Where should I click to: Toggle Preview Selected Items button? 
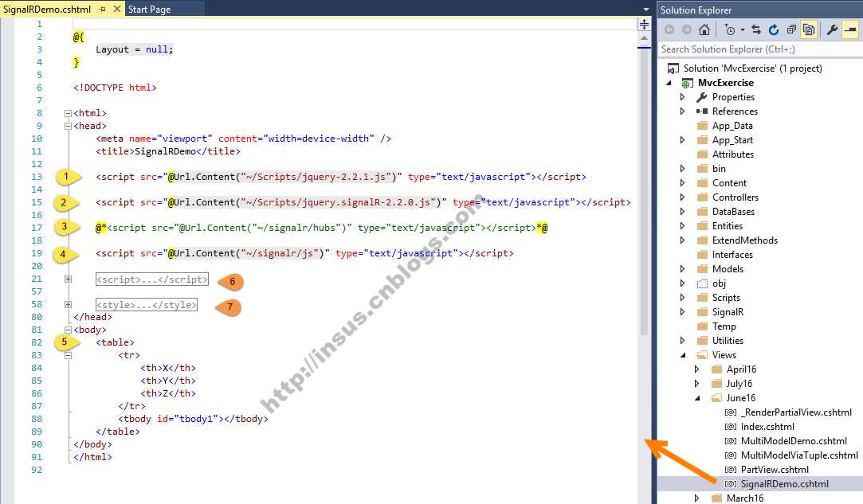coord(850,29)
